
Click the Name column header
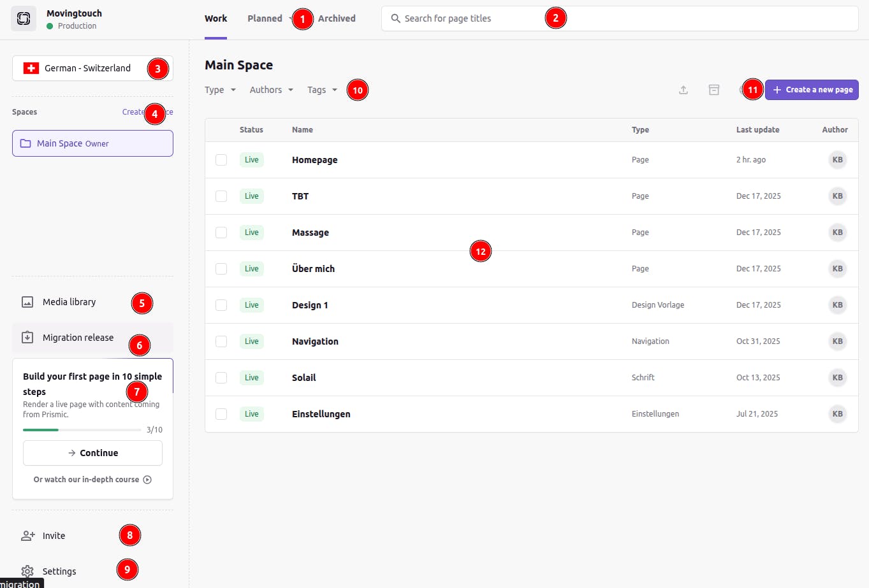(302, 130)
